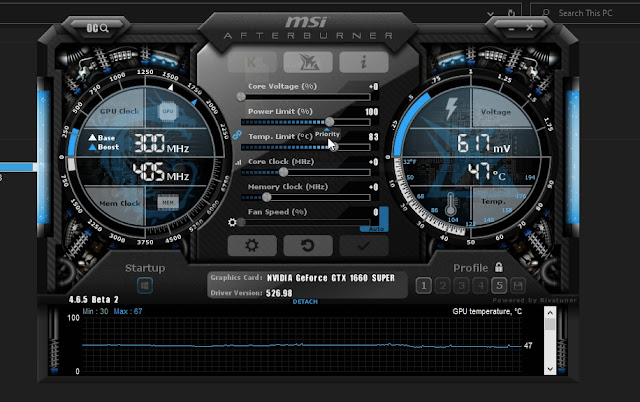Image resolution: width=640 pixels, height=402 pixels.
Task: Click the fan speed gear icon
Action: 232,222
